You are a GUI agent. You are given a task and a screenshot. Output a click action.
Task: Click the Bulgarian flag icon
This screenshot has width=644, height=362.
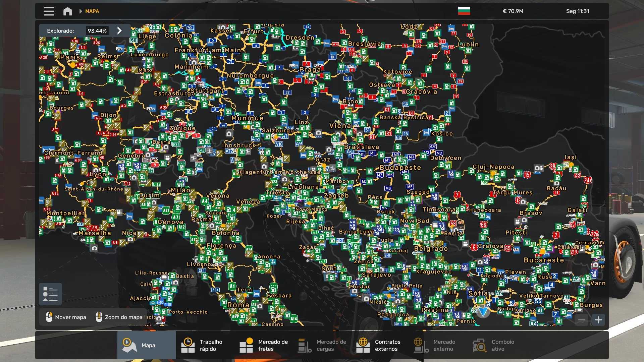[464, 11]
